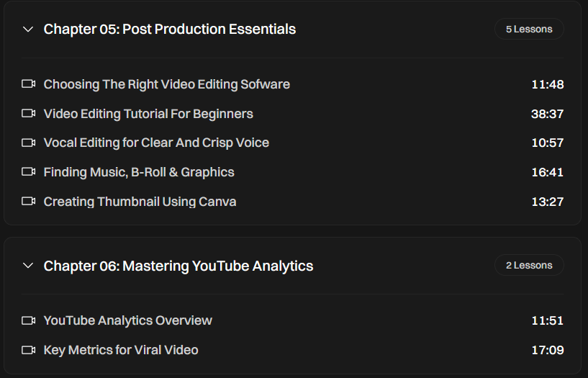Click video icon beside Vocal Editing lesson

[29, 143]
